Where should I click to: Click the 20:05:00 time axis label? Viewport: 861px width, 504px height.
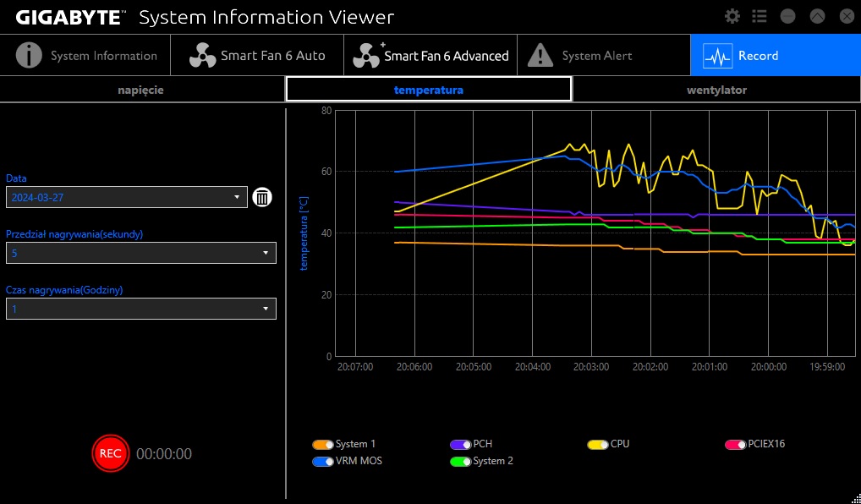click(x=474, y=367)
